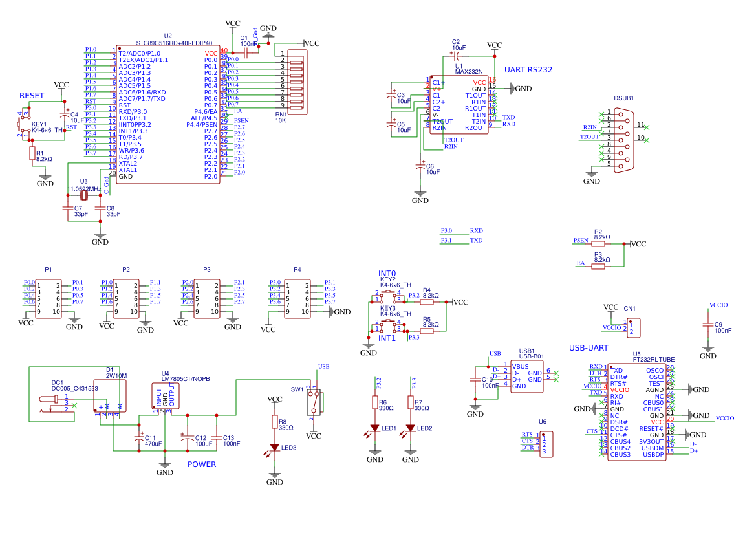The image size is (756, 535).
Task: Select the "MAX232N" part name text
Action: 469,71
